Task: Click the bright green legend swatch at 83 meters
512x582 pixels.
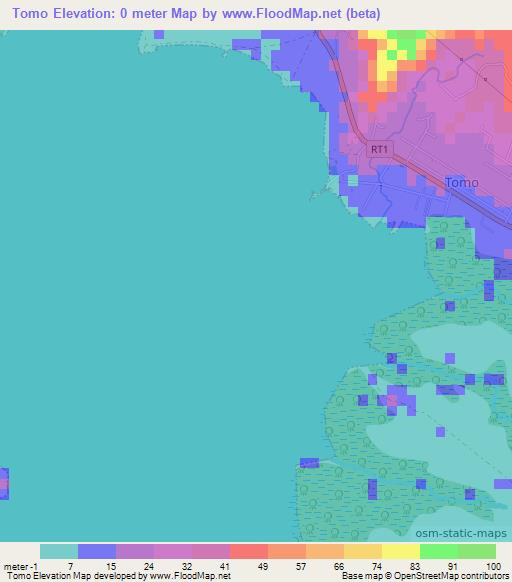Action: pos(439,551)
